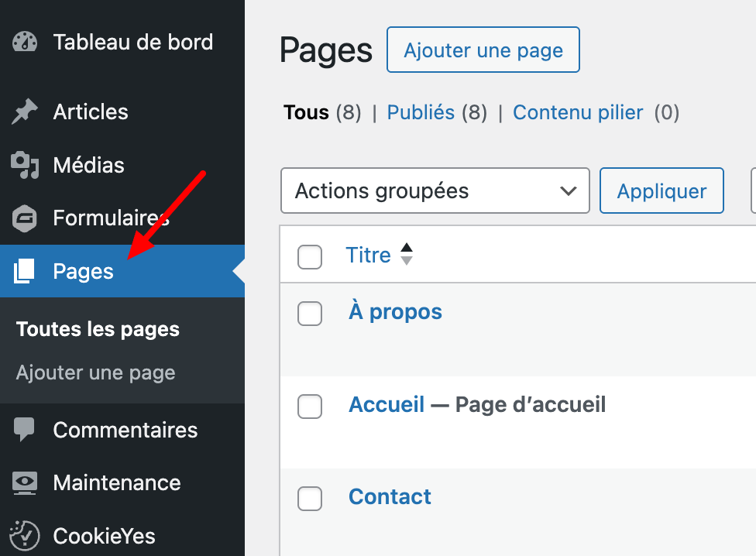Click the Formulaires plugin icon

tap(23, 218)
